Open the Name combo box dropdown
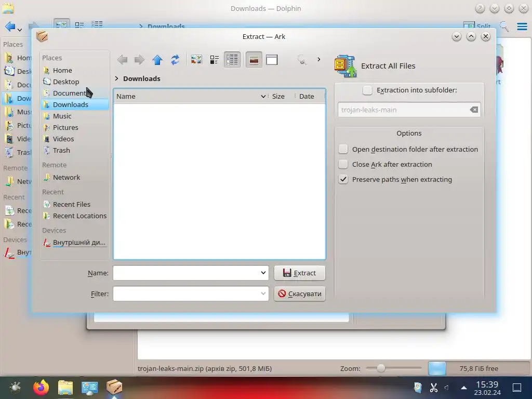The image size is (532, 399). pyautogui.click(x=263, y=273)
